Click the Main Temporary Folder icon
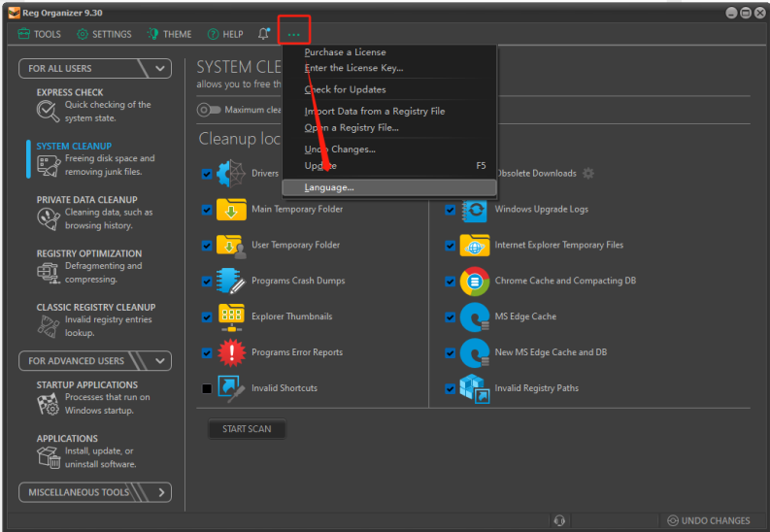The width and height of the screenshot is (770, 532). pos(231,209)
